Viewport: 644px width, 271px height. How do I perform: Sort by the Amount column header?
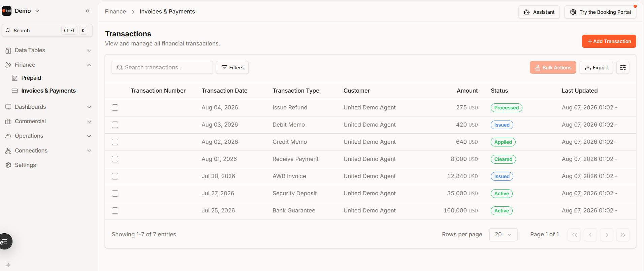(467, 91)
